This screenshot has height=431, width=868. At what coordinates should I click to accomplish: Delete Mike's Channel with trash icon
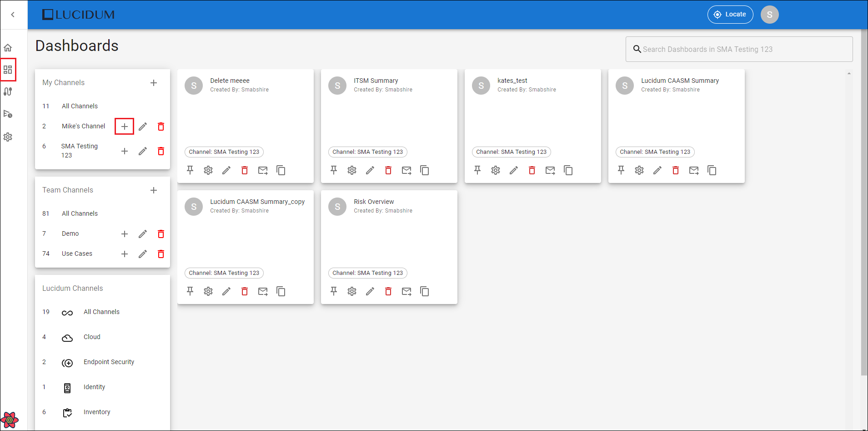(161, 127)
